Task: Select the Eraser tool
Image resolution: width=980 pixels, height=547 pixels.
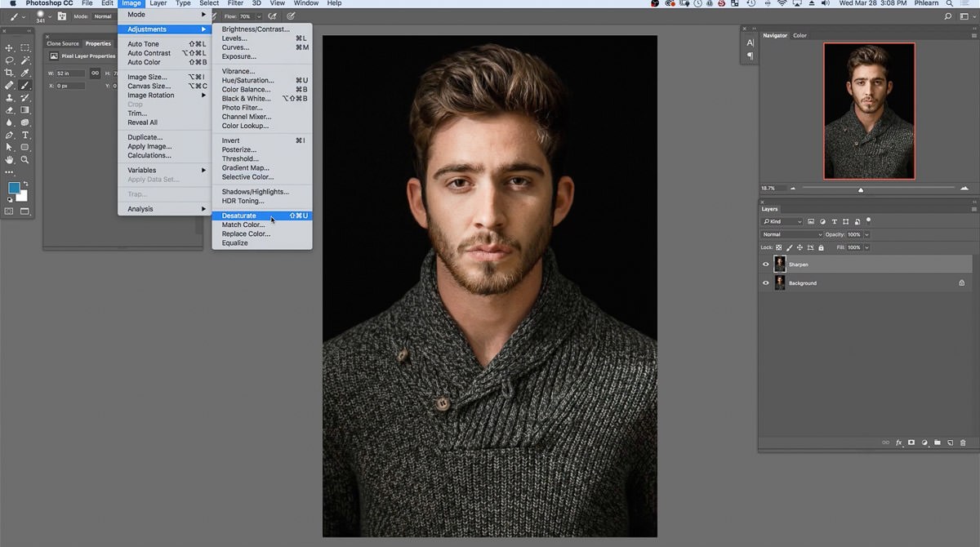Action: click(x=10, y=109)
